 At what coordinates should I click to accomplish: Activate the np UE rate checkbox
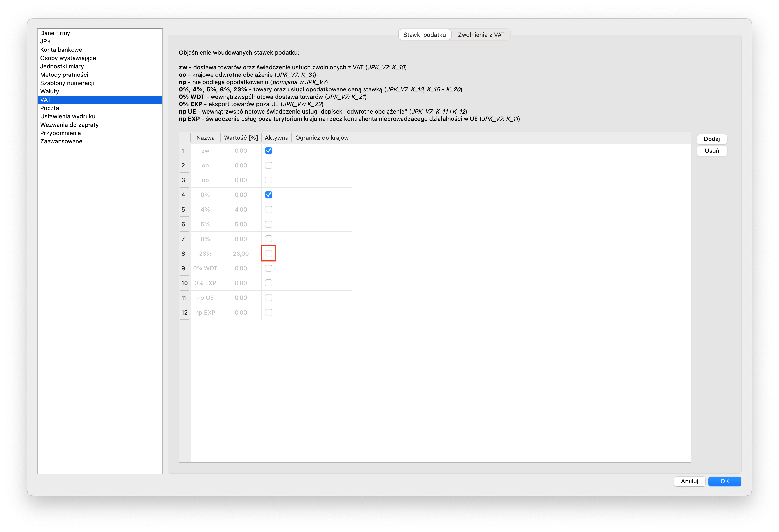[268, 298]
